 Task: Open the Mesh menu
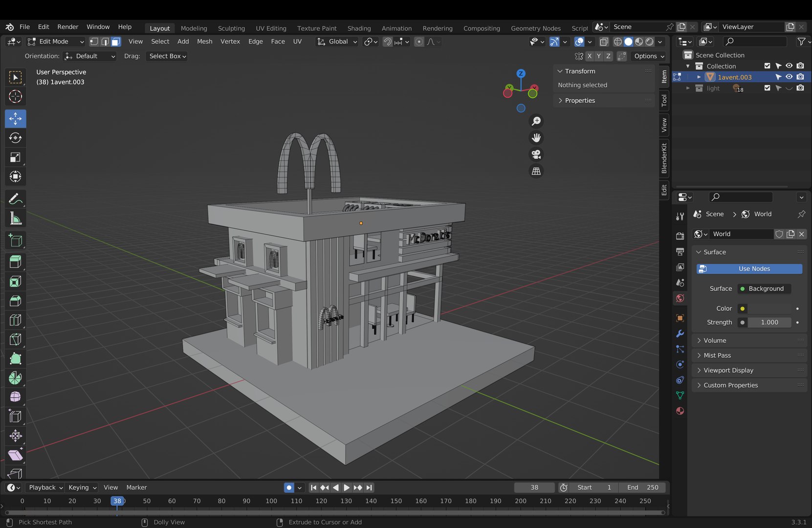pos(204,42)
